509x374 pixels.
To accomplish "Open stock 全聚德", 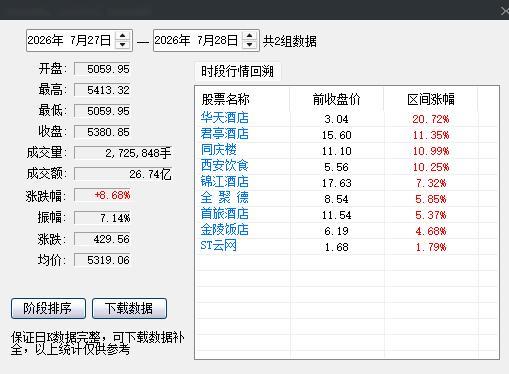I will pyautogui.click(x=225, y=198).
